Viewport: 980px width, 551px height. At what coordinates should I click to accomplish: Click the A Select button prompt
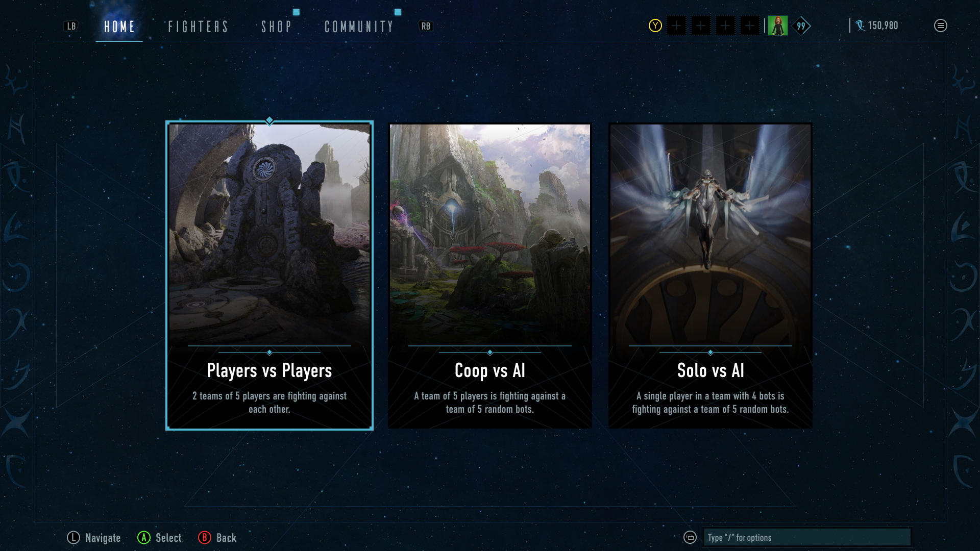pyautogui.click(x=159, y=538)
